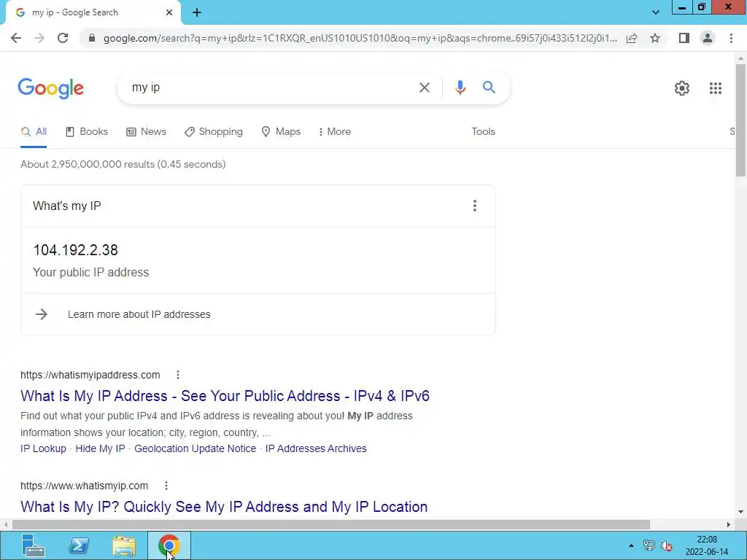Viewport: 747px width, 560px height.
Task: Click the scroll down arrow
Action: (x=740, y=512)
